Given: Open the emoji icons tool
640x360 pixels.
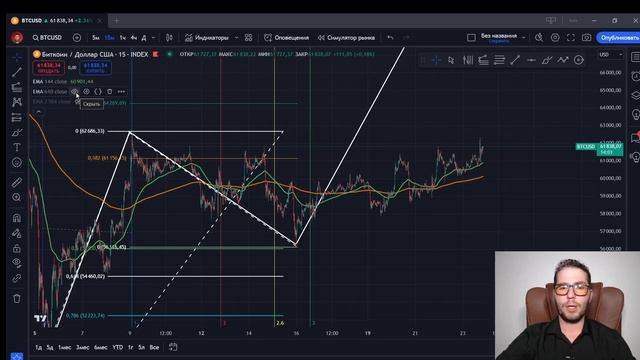Looking at the screenshot, I should (17, 162).
